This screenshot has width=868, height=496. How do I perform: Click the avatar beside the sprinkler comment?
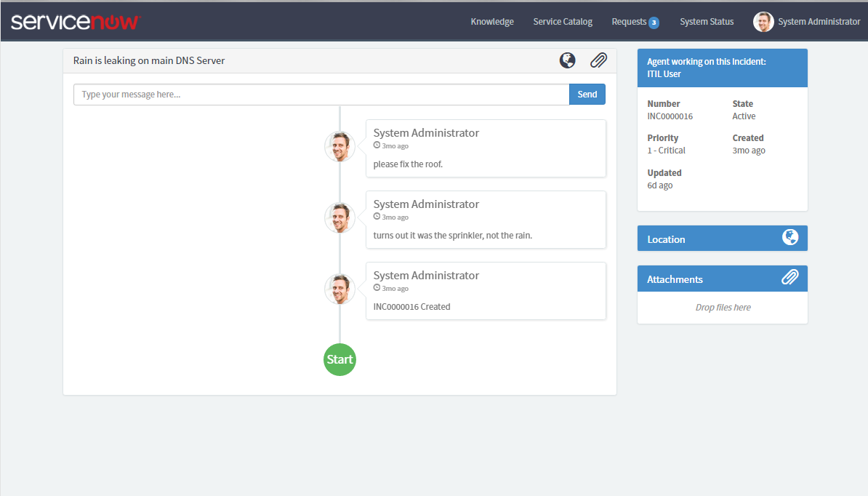tap(339, 217)
